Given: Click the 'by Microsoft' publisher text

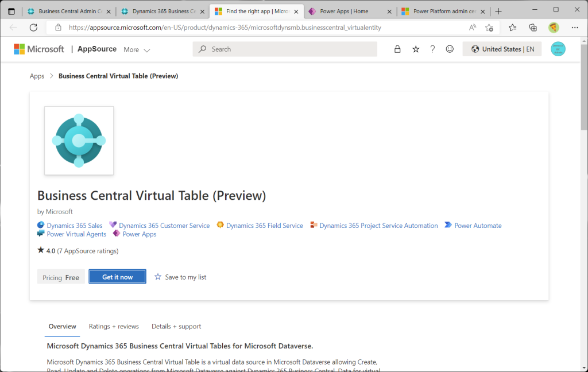Looking at the screenshot, I should (x=55, y=211).
